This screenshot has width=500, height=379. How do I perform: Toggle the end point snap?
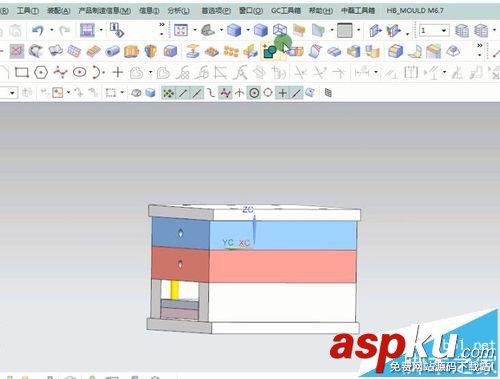[x=183, y=93]
